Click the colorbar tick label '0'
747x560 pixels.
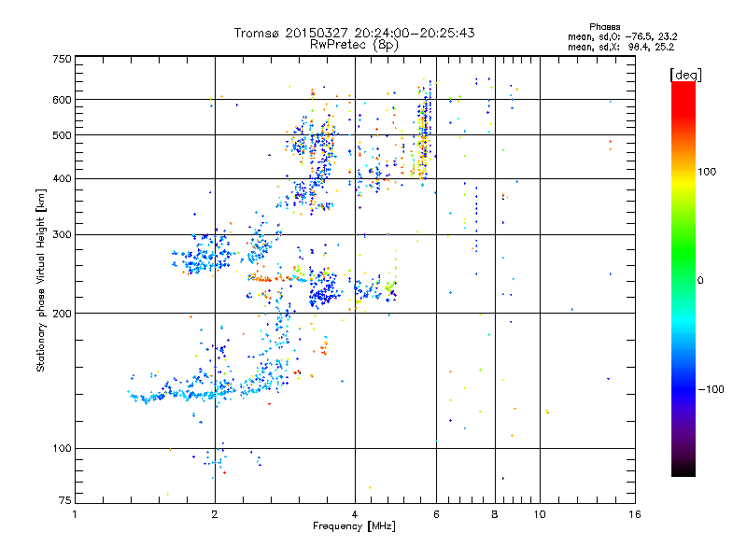700,281
